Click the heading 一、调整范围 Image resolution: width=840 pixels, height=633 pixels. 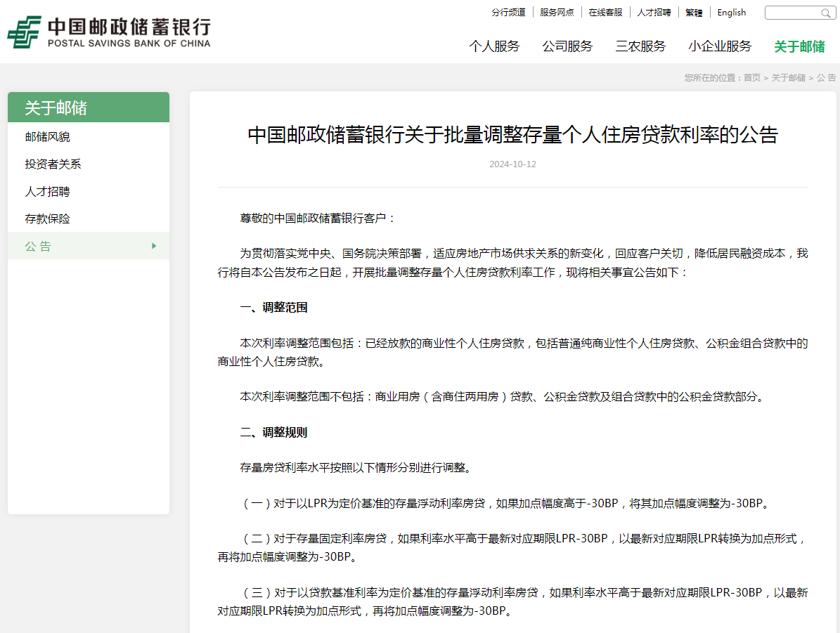click(x=273, y=308)
